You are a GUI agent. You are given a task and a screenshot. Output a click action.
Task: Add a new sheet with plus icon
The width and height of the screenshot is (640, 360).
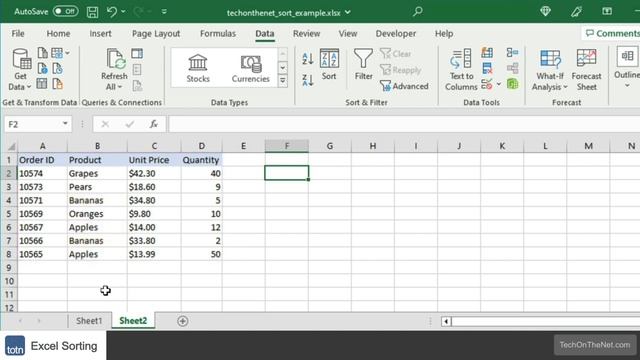pyautogui.click(x=182, y=321)
